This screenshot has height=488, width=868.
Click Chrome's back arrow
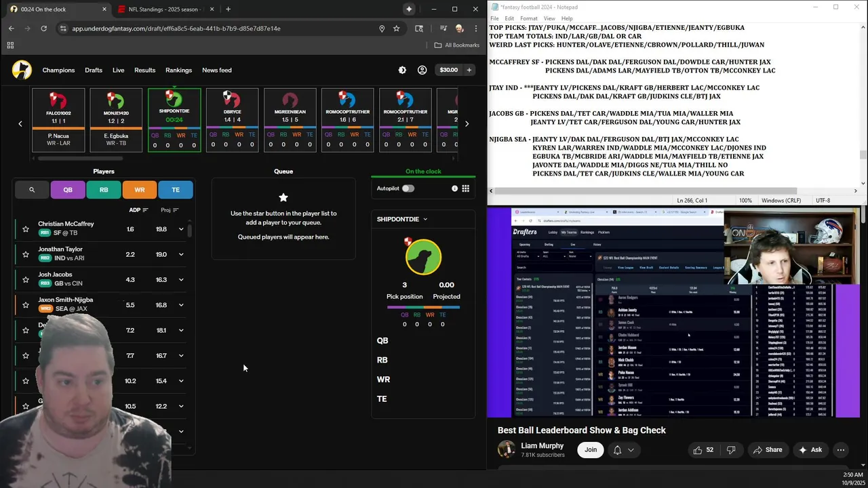coord(11,28)
